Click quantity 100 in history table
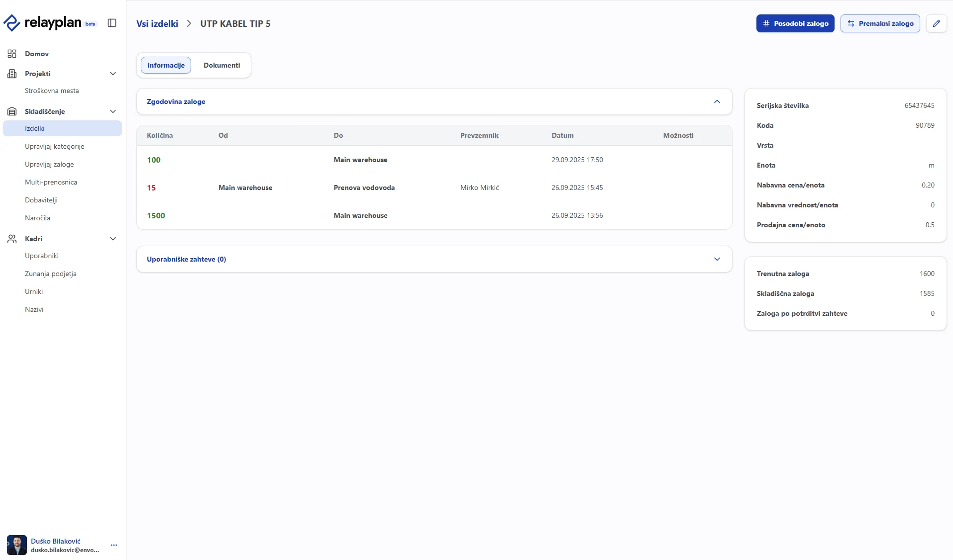Image resolution: width=953 pixels, height=560 pixels. (x=154, y=160)
